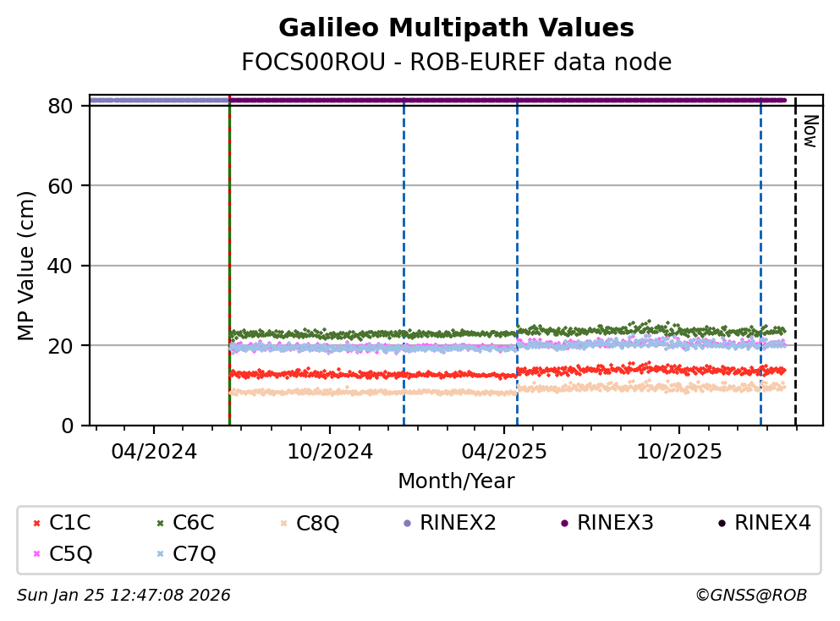Click the 'Now' dashed black vertical line
This screenshot has width=840, height=621.
click(795, 254)
